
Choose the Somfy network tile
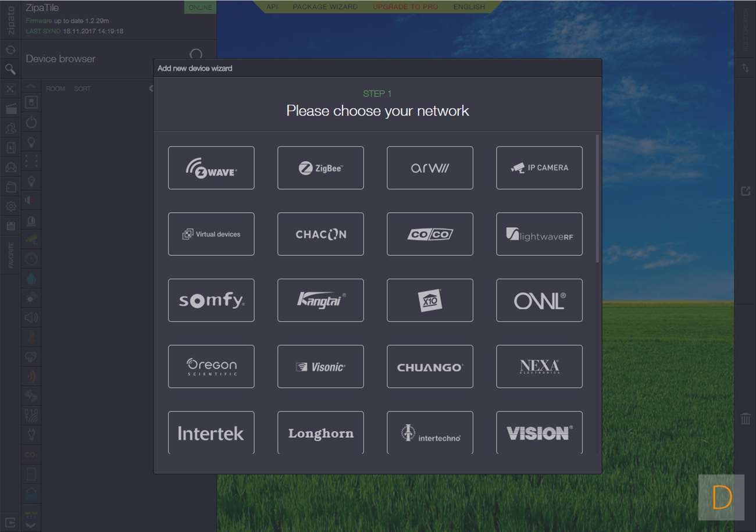pos(211,300)
